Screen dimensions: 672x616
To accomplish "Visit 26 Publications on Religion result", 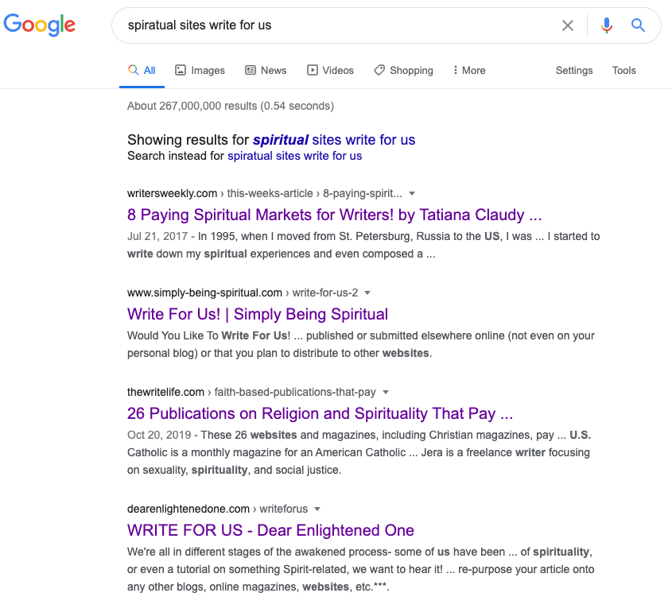I will click(x=320, y=413).
